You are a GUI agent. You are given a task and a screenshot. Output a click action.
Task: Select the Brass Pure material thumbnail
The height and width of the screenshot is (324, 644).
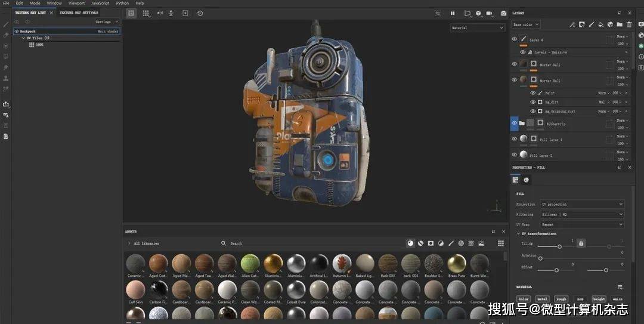(457, 263)
